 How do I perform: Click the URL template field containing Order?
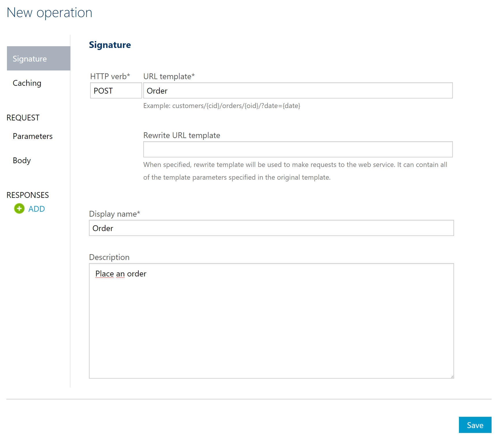click(297, 90)
